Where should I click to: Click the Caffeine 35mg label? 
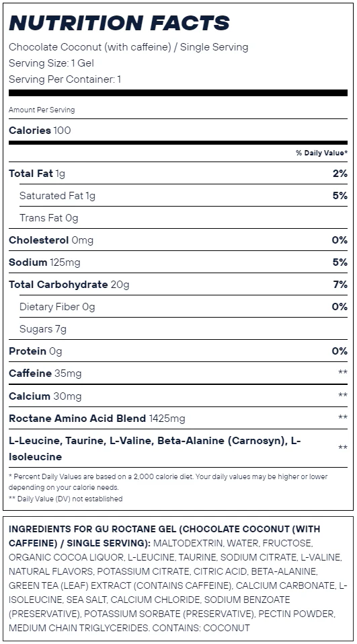pyautogui.click(x=45, y=373)
